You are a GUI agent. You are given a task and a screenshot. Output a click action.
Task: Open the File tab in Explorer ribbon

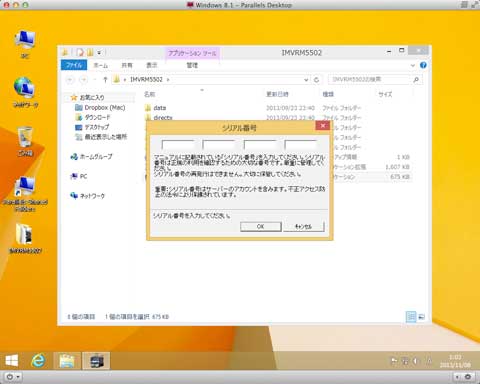point(74,65)
